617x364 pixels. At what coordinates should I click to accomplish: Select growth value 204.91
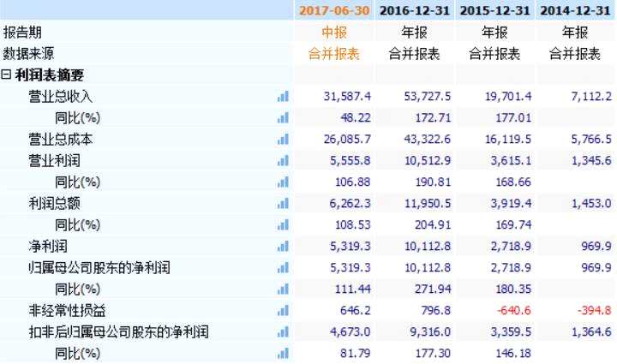(x=433, y=225)
